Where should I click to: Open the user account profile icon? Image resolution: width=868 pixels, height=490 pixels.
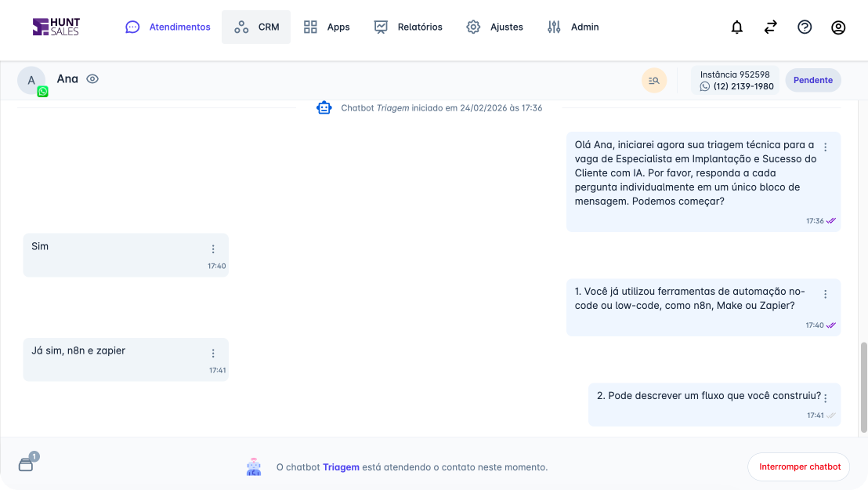click(838, 27)
